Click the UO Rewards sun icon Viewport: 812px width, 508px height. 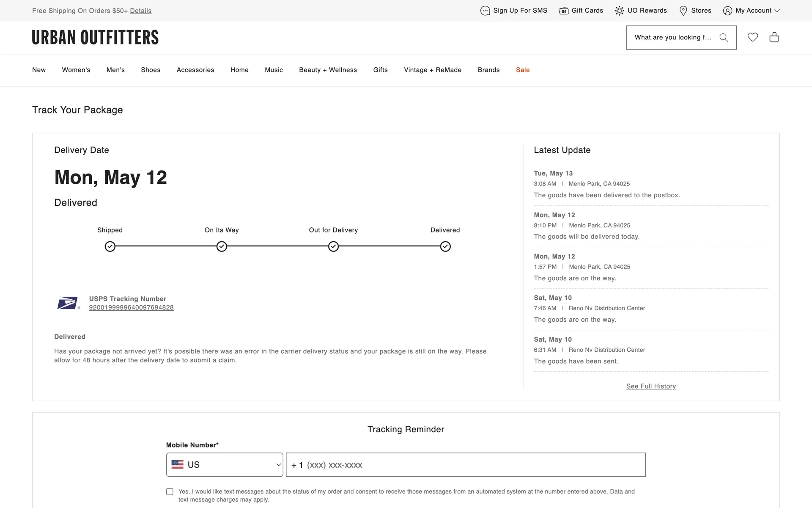point(619,11)
